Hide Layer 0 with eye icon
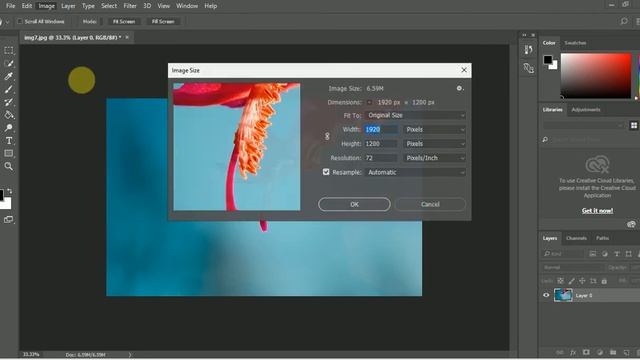640x360 pixels. coord(546,295)
